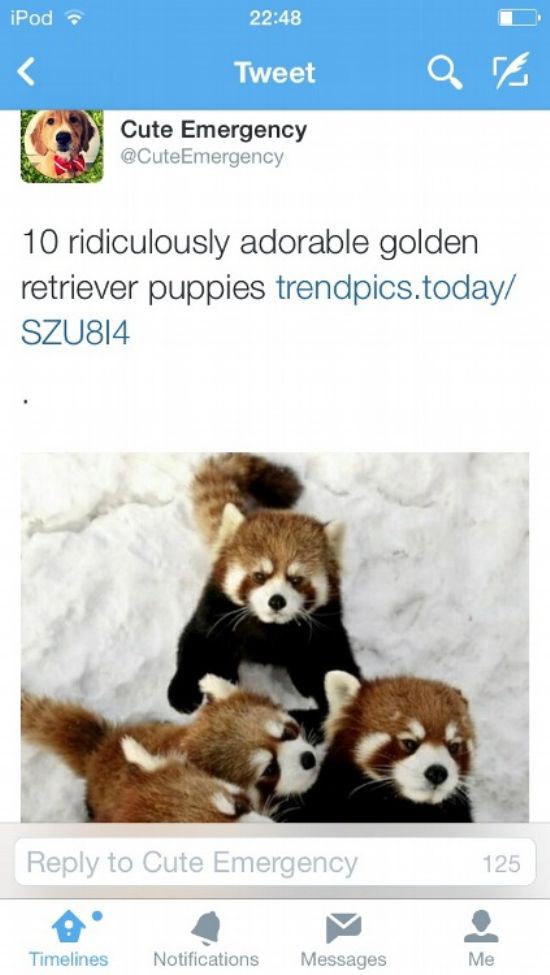
Task: Tap the battery indicator in status bar
Action: point(519,18)
